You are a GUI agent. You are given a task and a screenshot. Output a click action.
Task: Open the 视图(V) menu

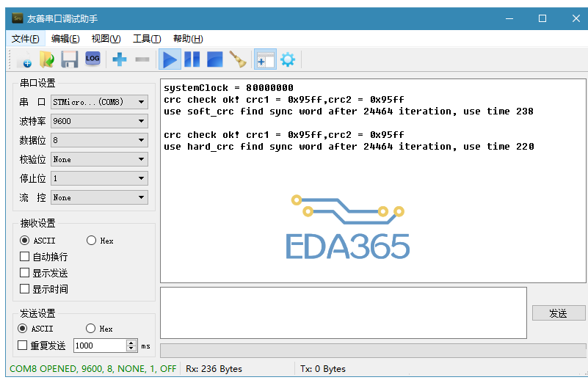point(106,39)
